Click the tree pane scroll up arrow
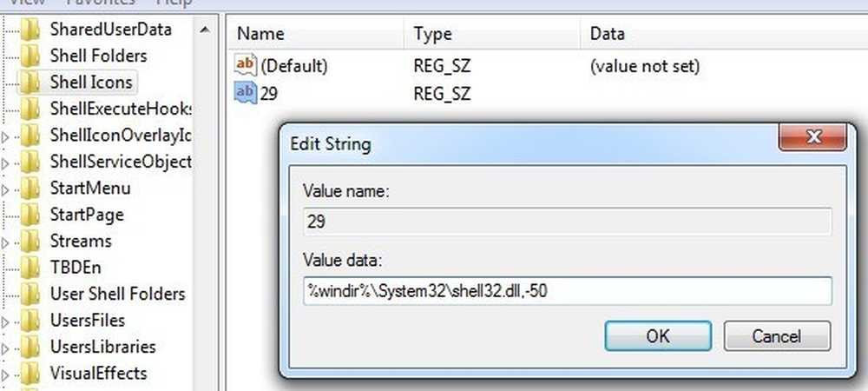The image size is (868, 391). tap(206, 30)
